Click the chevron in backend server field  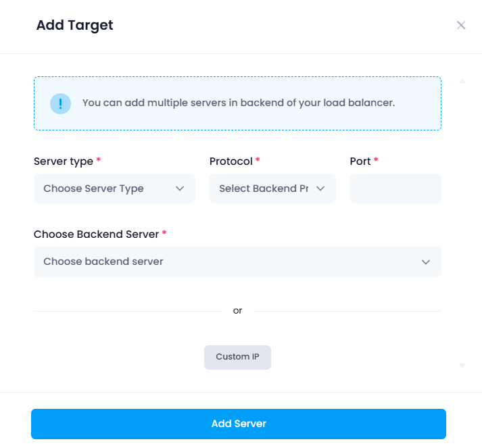pos(426,262)
